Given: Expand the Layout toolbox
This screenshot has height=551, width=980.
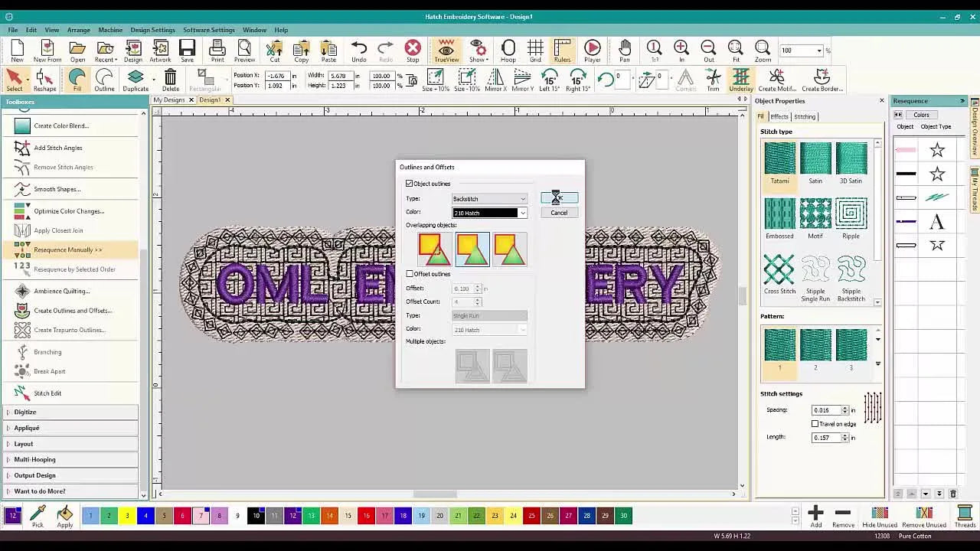Looking at the screenshot, I should click(x=70, y=444).
